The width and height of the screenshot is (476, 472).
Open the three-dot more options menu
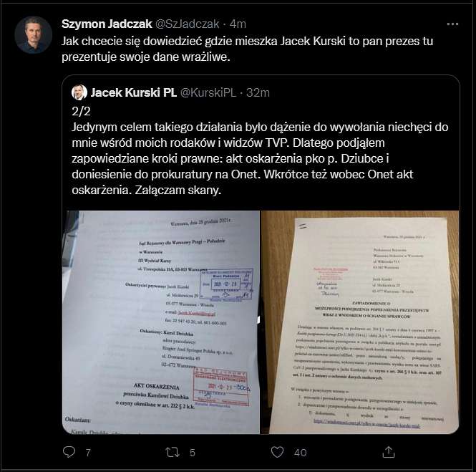(x=452, y=24)
